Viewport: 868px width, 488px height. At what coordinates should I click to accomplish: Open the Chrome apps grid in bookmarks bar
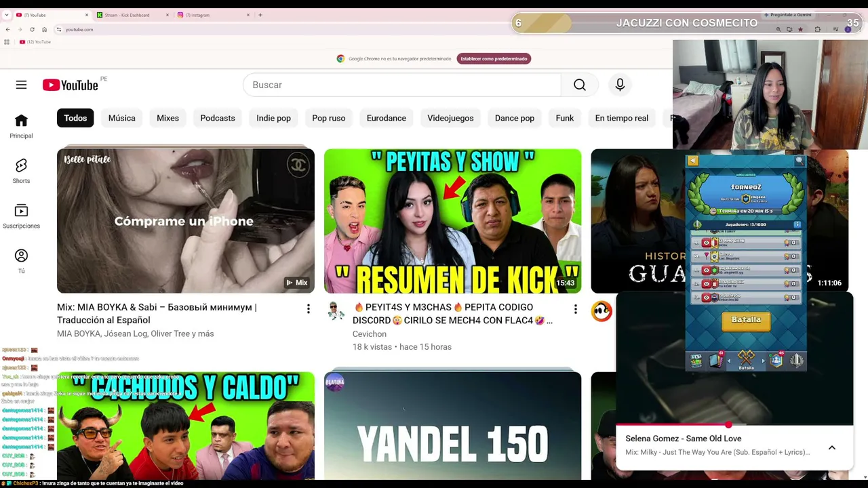coord(7,42)
